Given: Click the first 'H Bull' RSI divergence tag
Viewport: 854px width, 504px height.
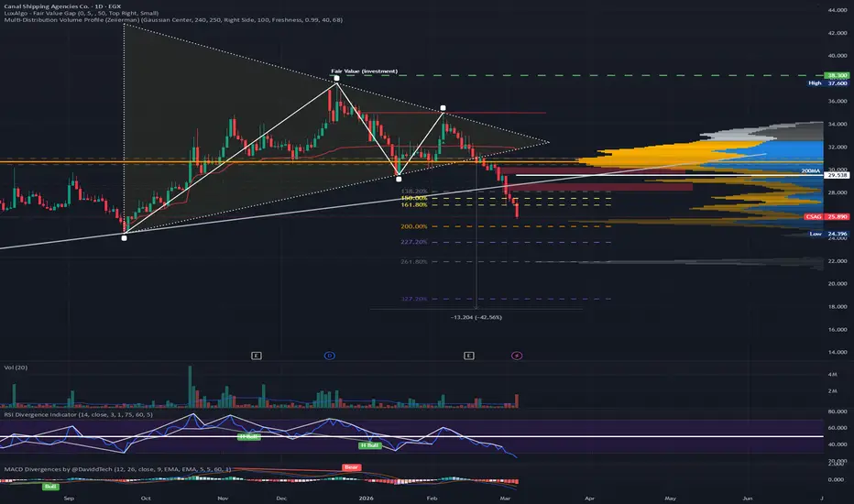Looking at the screenshot, I should [x=248, y=436].
